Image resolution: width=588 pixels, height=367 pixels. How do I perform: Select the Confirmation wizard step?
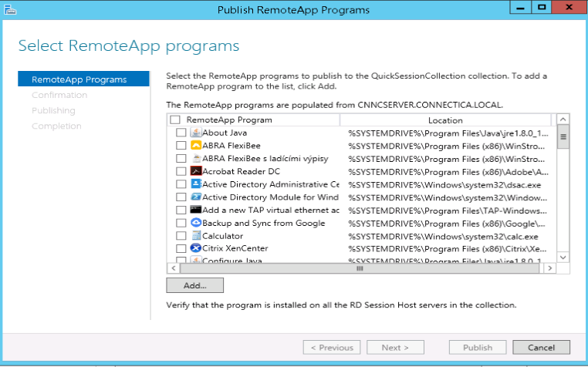pyautogui.click(x=59, y=95)
